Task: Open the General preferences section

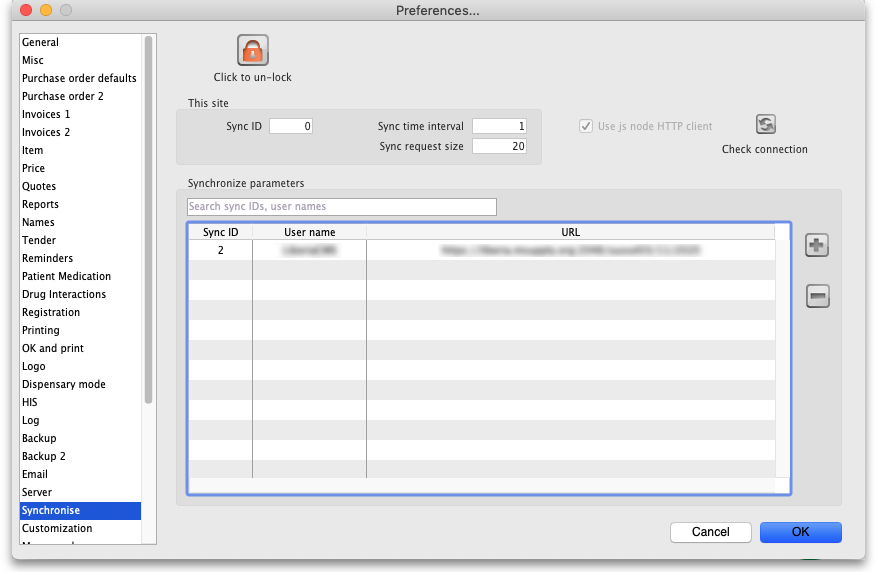Action: (x=41, y=42)
